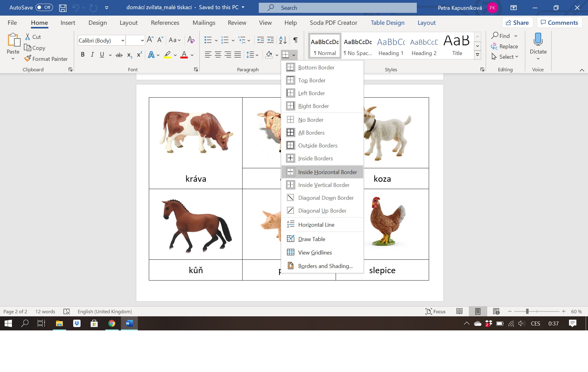Apply the red font color swatch
The height and width of the screenshot is (372, 588).
point(184,55)
